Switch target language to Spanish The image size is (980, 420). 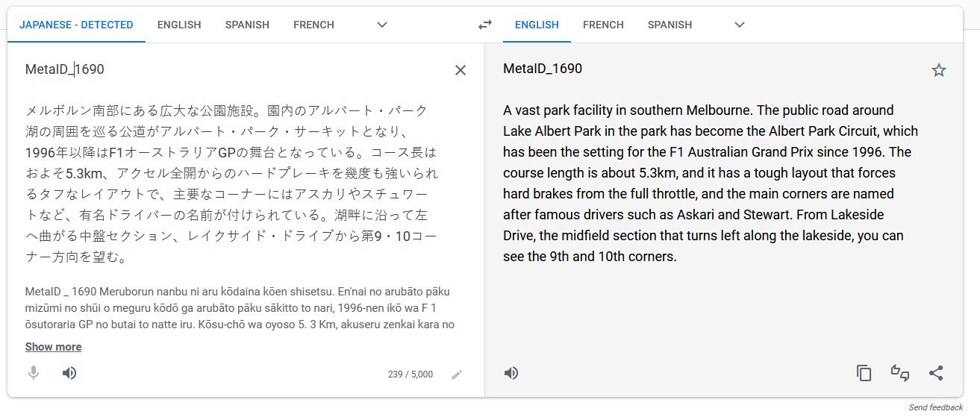point(670,25)
